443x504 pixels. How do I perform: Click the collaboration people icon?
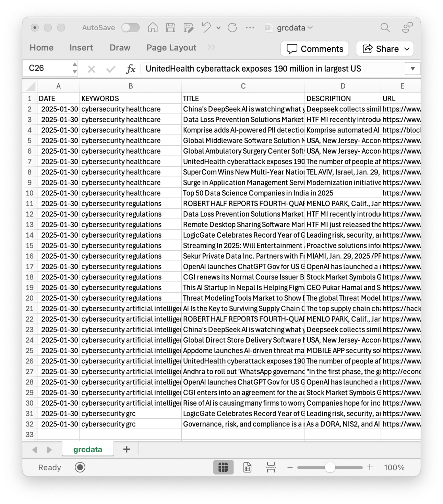click(x=407, y=28)
